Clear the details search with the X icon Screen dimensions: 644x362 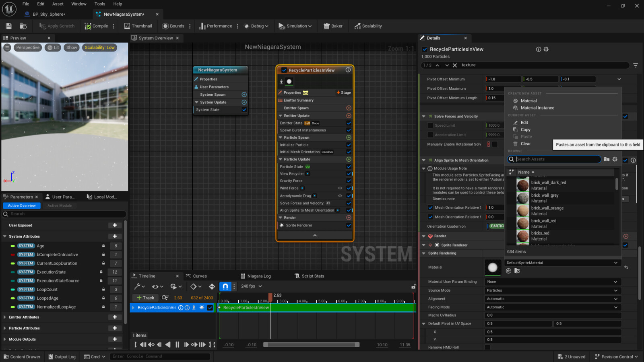pyautogui.click(x=455, y=65)
